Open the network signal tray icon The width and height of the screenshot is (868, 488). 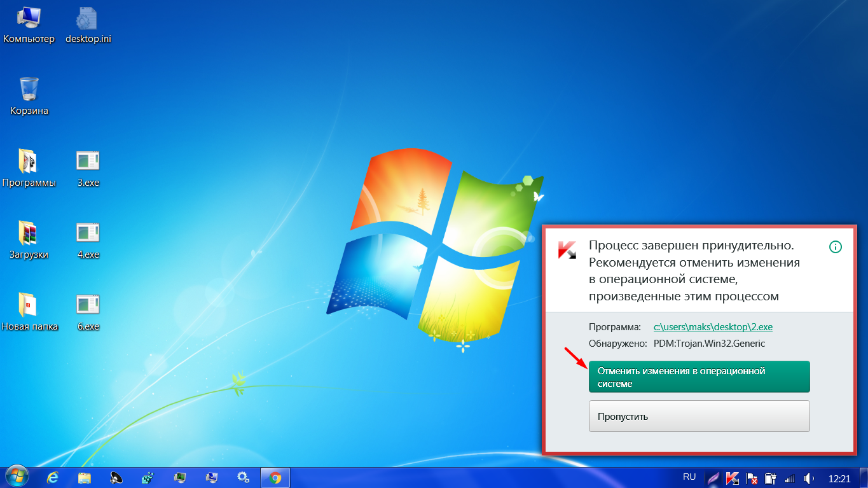pos(790,478)
